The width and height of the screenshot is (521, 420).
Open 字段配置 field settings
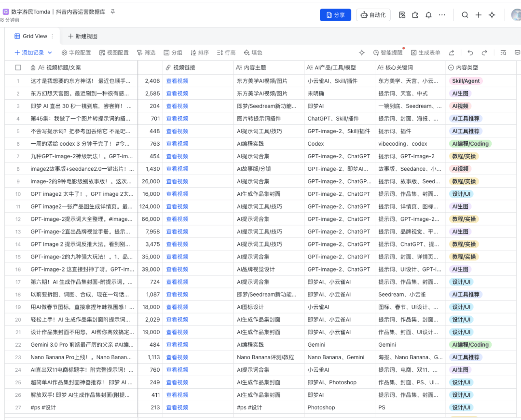pyautogui.click(x=76, y=53)
